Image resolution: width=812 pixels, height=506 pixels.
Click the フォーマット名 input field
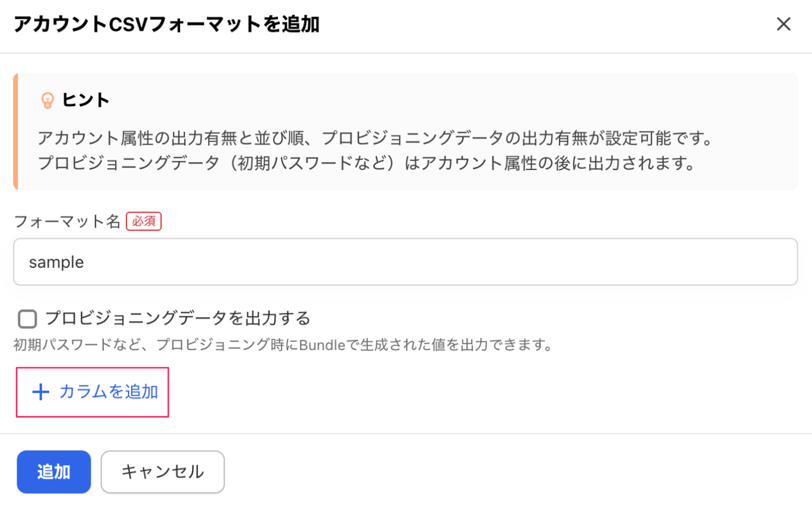(x=405, y=261)
